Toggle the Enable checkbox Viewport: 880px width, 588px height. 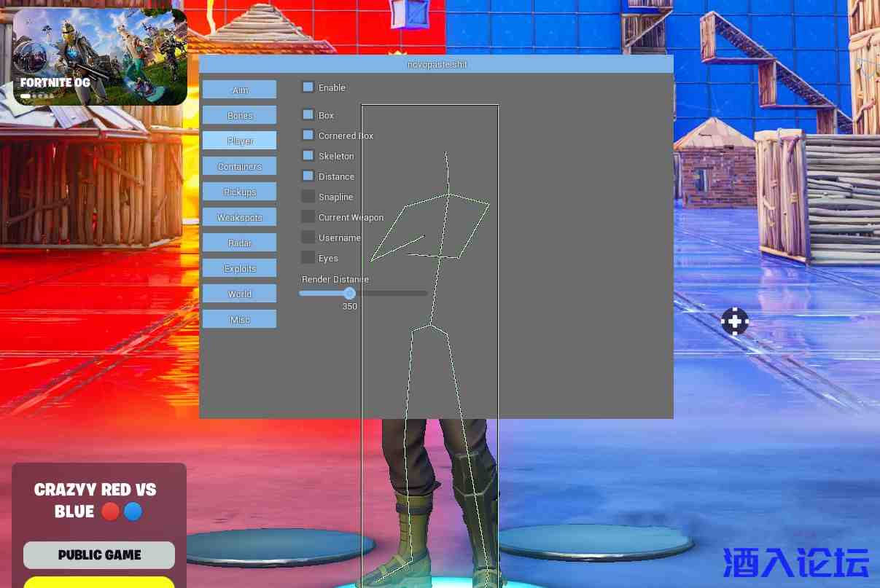[308, 87]
